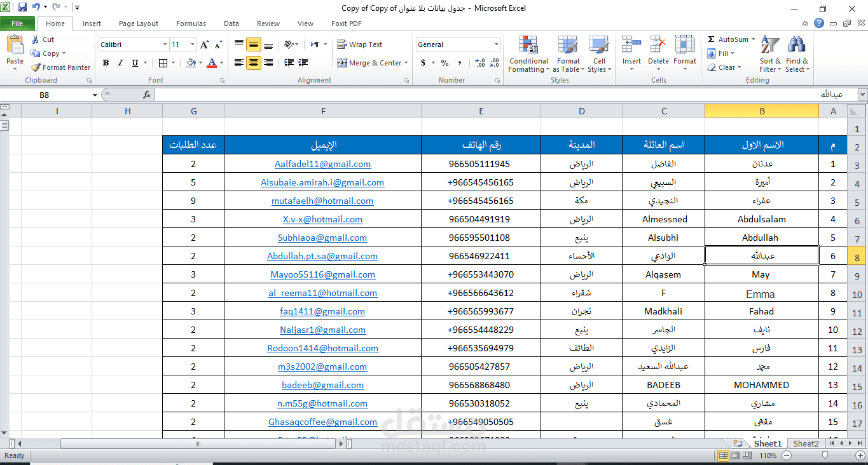The image size is (868, 465).
Task: Open the Name Box dropdown arrow
Action: pos(95,95)
